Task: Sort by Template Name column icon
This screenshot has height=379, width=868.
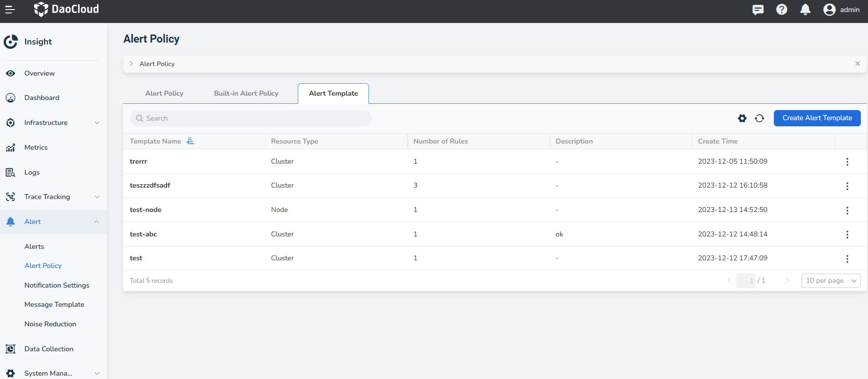Action: 190,141
